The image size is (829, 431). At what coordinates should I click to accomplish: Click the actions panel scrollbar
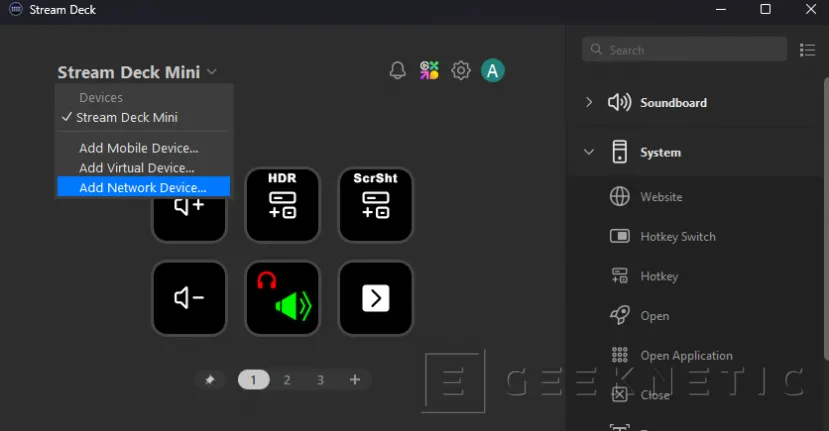(826, 219)
